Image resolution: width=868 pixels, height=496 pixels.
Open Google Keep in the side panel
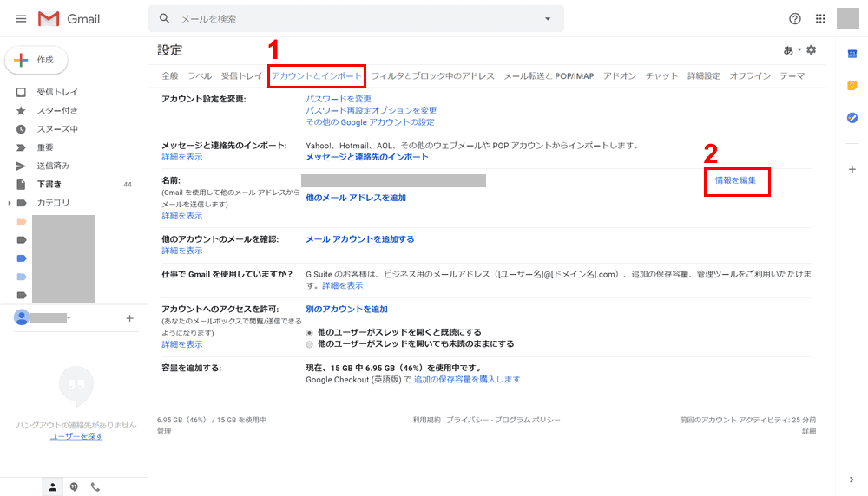[852, 85]
